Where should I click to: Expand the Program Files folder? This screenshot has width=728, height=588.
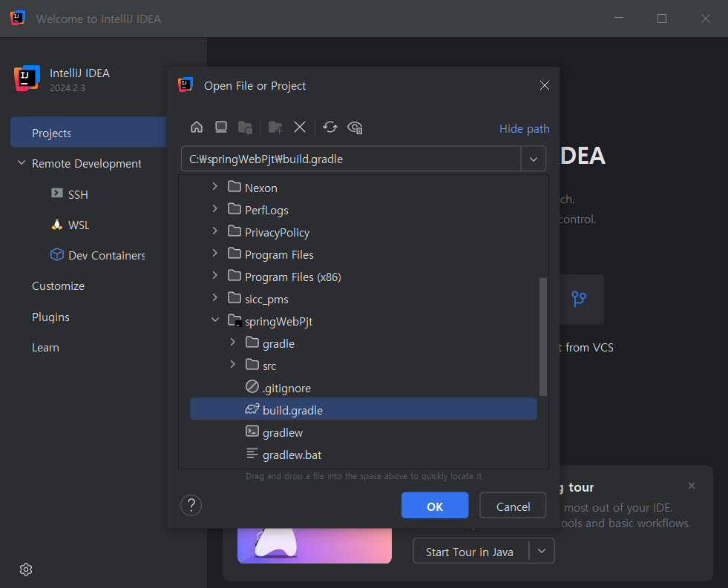click(x=214, y=253)
